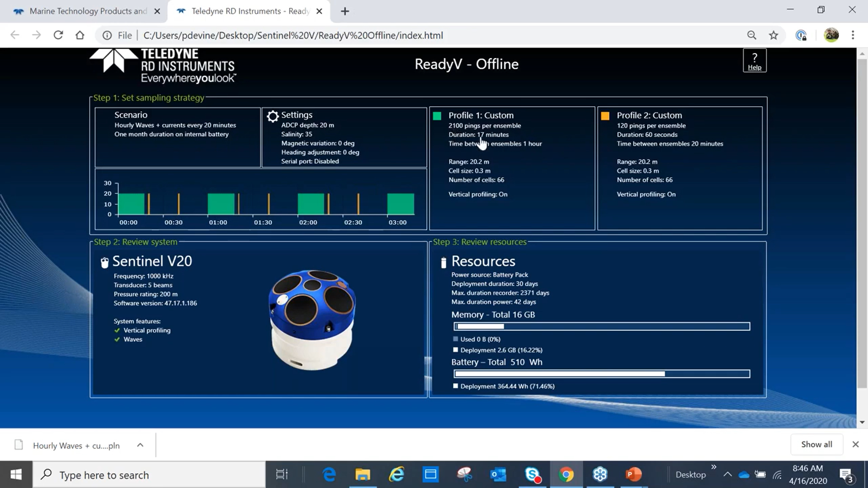This screenshot has height=488, width=868.
Task: Open a new browser tab
Action: click(x=345, y=11)
